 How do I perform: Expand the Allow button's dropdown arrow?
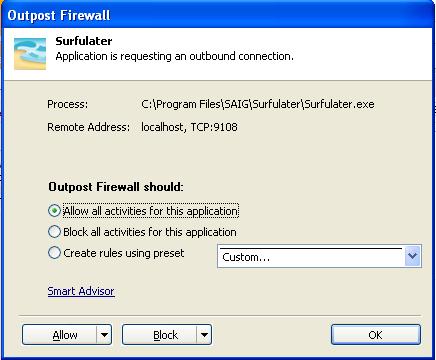point(104,335)
